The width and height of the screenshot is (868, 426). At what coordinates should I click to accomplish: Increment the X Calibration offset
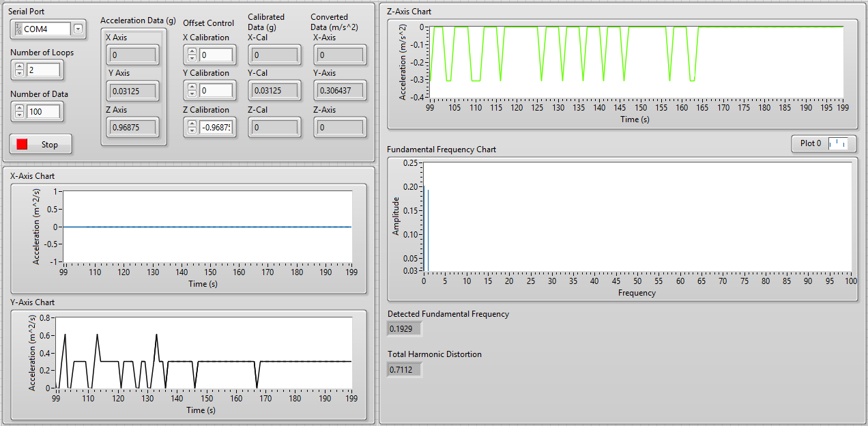(x=192, y=51)
